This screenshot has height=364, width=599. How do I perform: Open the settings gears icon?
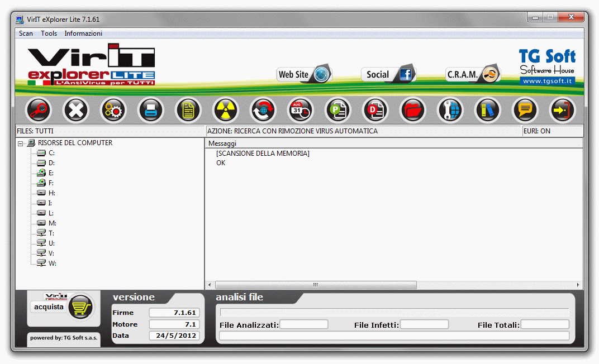(x=113, y=110)
